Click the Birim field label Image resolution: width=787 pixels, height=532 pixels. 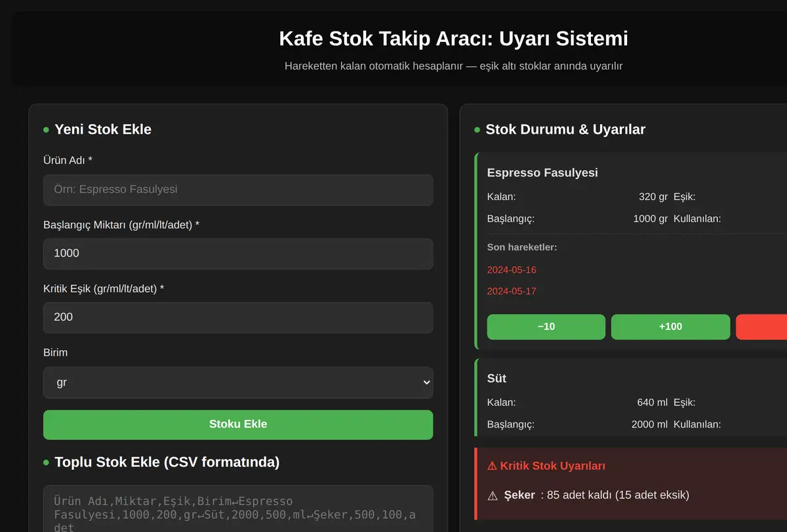coord(56,352)
